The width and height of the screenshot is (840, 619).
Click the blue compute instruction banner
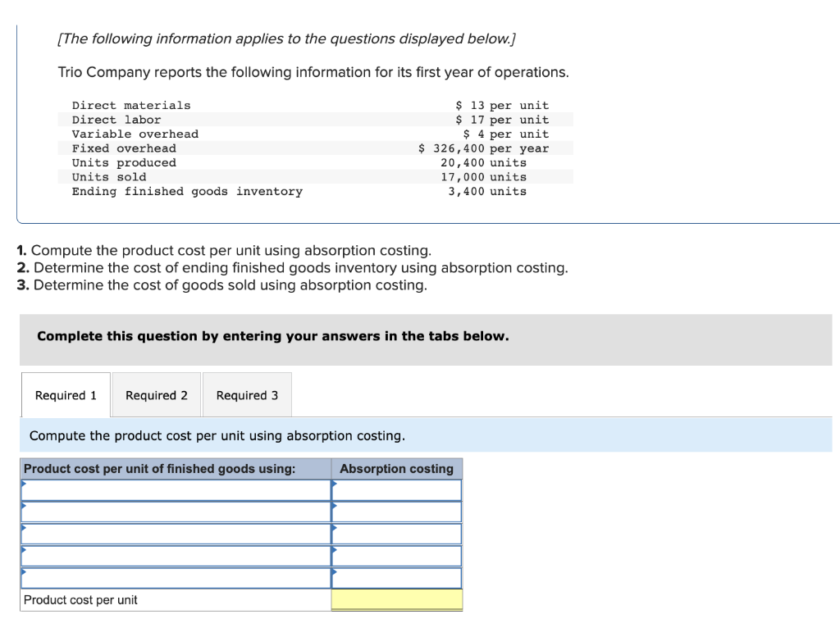(246, 435)
